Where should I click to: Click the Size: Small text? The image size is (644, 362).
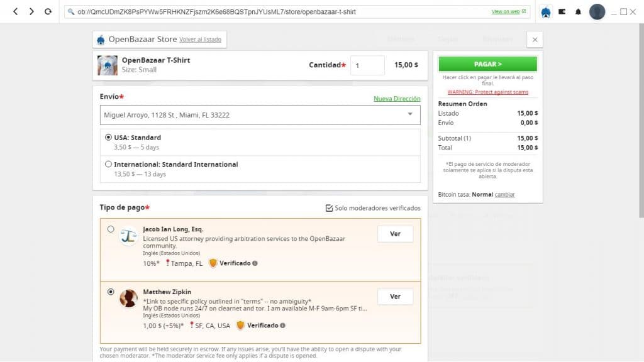139,70
